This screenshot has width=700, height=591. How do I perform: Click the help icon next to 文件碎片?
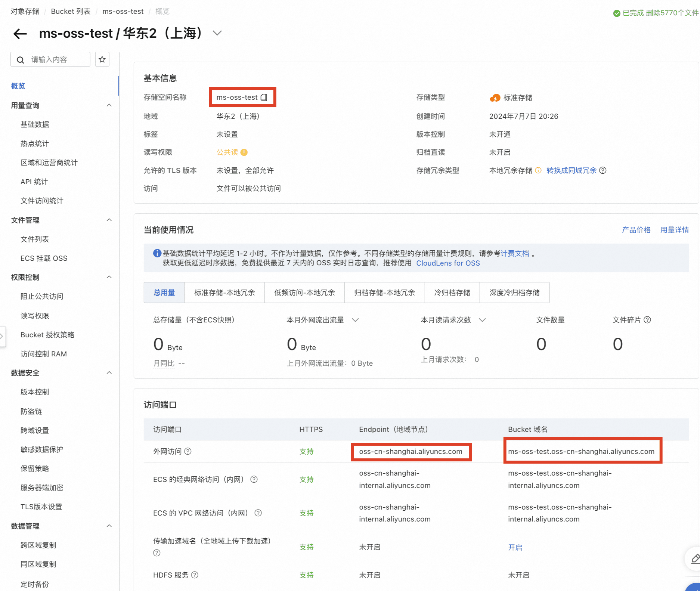pos(647,320)
